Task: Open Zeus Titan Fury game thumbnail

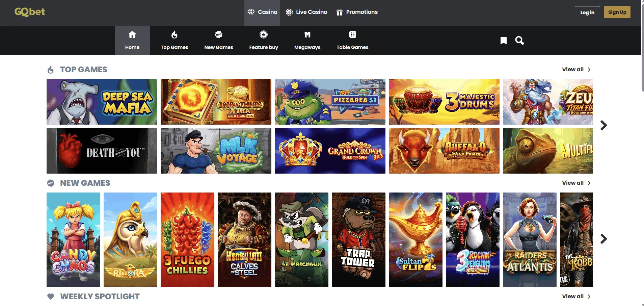Action: click(548, 102)
